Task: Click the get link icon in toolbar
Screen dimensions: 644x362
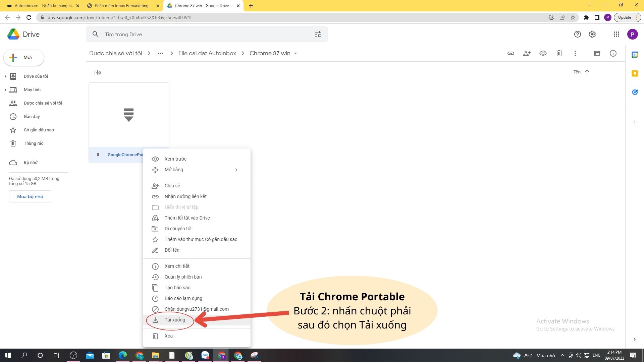Action: tap(511, 53)
